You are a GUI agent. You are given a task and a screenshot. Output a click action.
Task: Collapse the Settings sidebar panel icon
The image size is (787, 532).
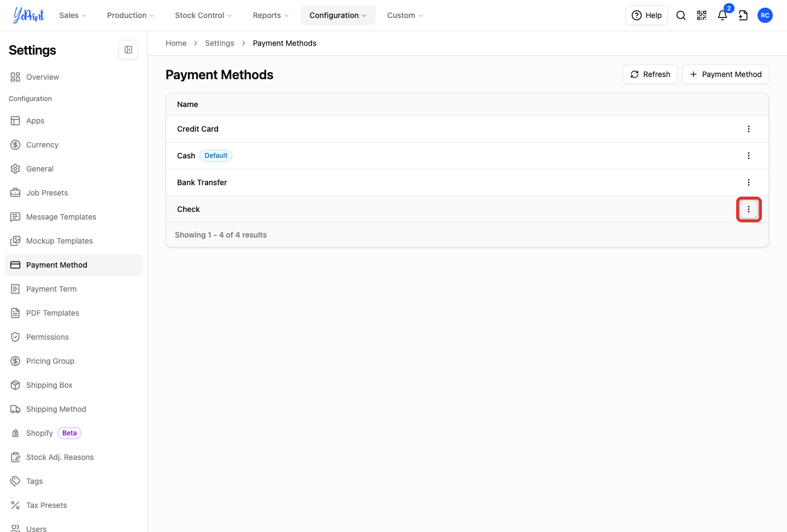(128, 50)
